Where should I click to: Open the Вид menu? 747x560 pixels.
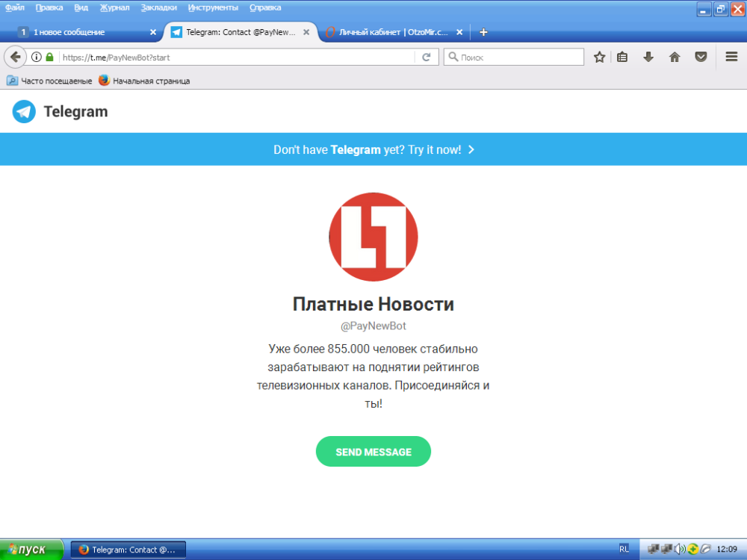pos(81,7)
